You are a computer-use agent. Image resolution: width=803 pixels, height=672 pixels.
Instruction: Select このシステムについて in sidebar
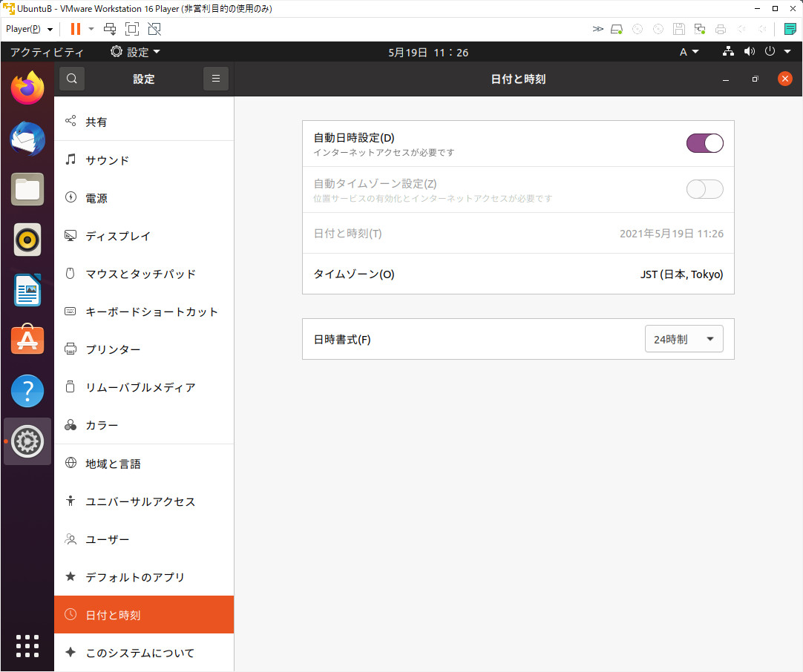[144, 653]
